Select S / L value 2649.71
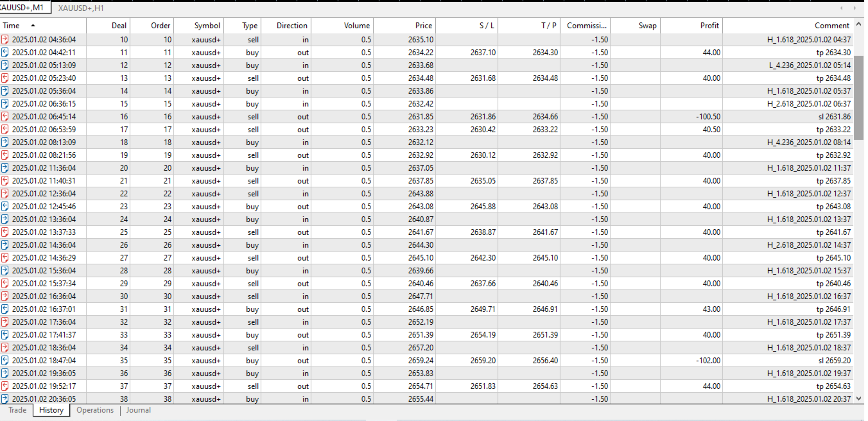Image resolution: width=868 pixels, height=421 pixels. pyautogui.click(x=483, y=309)
